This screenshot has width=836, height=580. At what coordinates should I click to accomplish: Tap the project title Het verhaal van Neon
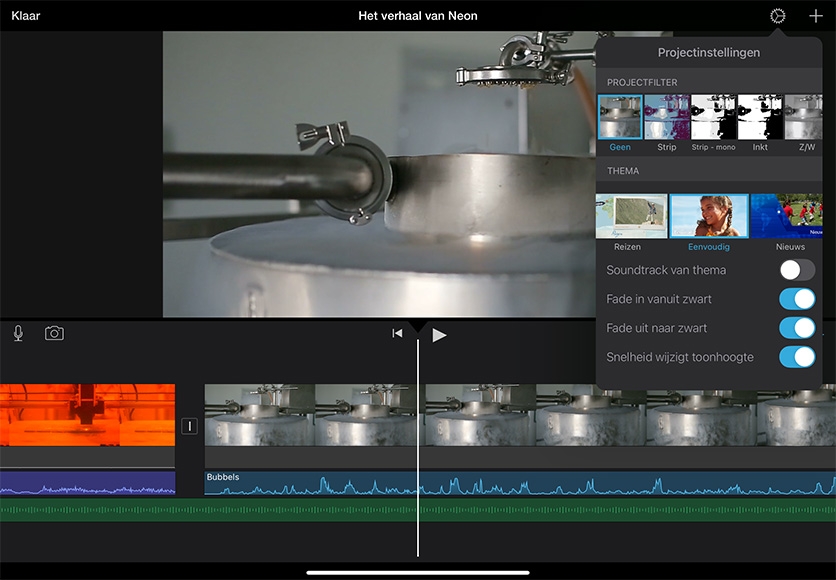point(417,16)
